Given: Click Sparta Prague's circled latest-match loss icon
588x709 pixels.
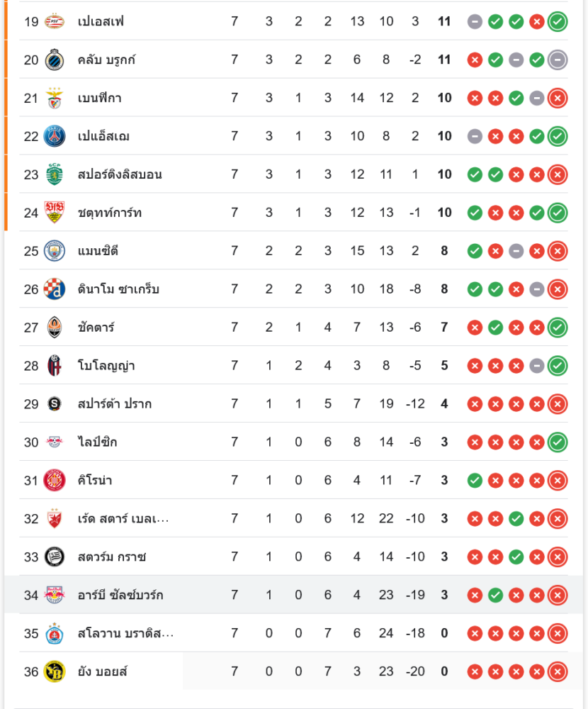Looking at the screenshot, I should [x=558, y=404].
